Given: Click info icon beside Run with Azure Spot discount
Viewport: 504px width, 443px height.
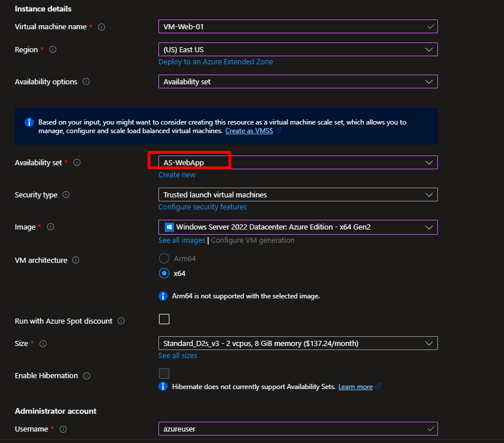Looking at the screenshot, I should point(121,321).
